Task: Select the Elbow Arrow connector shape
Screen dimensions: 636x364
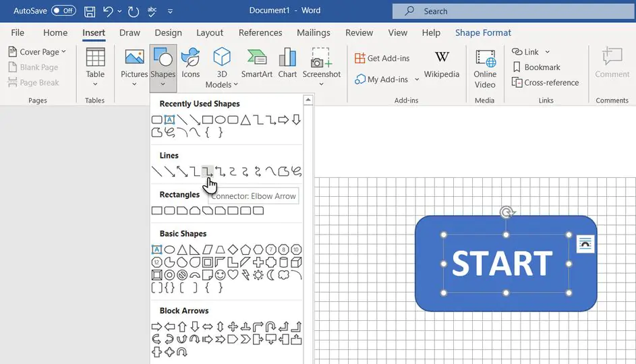Action: click(208, 171)
